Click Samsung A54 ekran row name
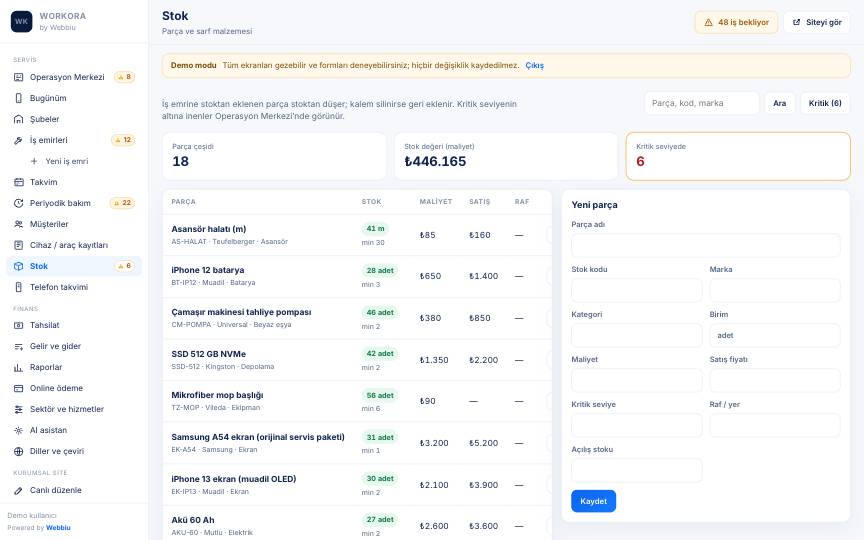The image size is (864, 540). (258, 437)
